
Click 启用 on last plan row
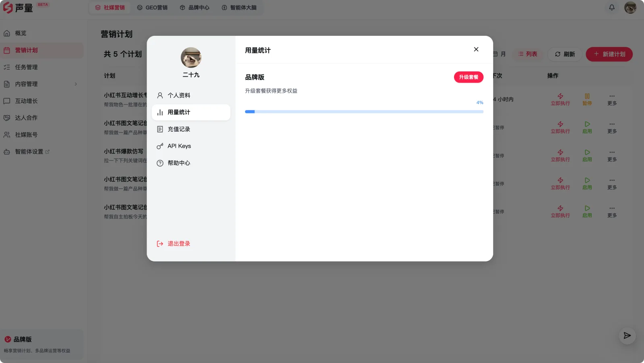coord(587,212)
